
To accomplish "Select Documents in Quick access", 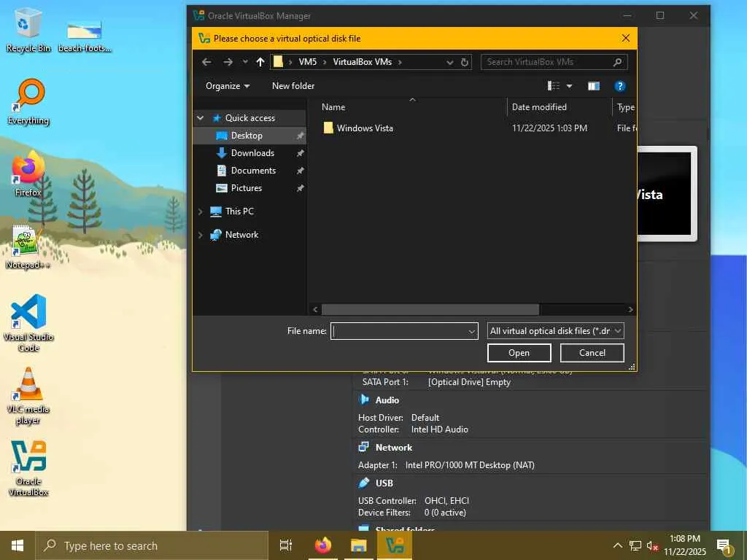I will tap(253, 171).
